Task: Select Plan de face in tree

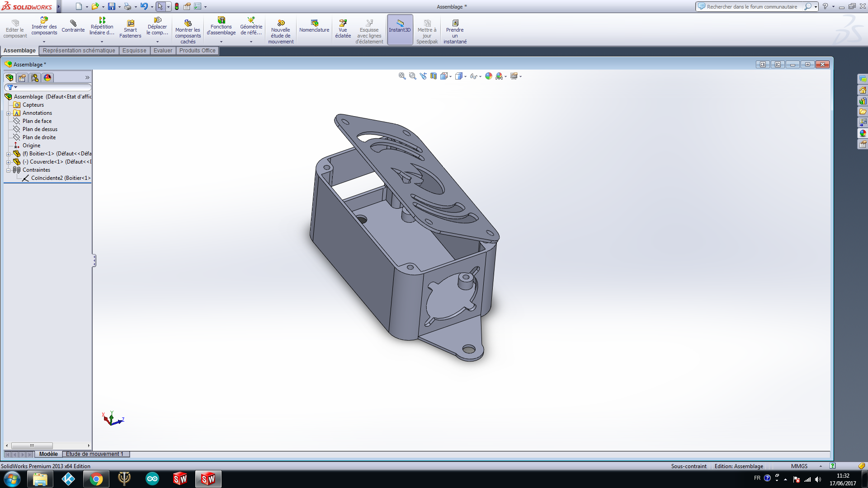Action: [37, 121]
